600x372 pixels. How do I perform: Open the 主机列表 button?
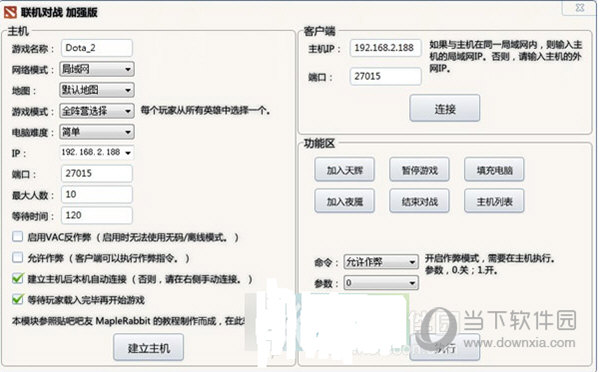point(494,201)
